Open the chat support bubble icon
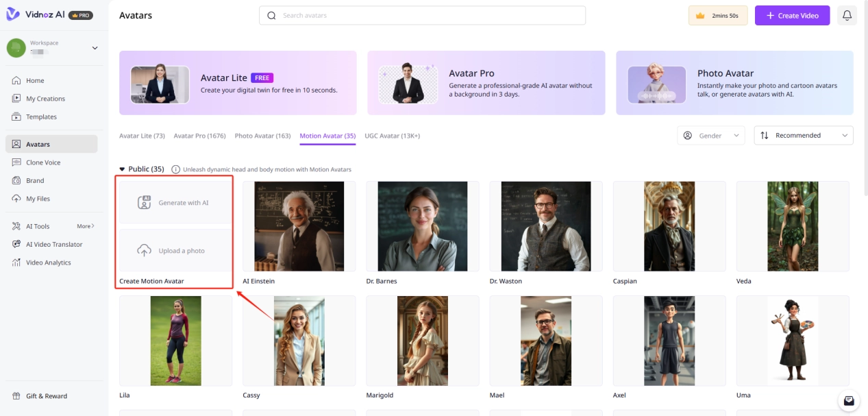 pyautogui.click(x=848, y=400)
